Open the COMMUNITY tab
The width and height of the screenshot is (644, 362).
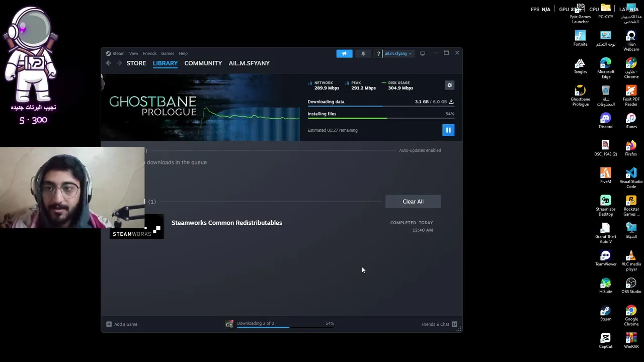[x=203, y=63]
